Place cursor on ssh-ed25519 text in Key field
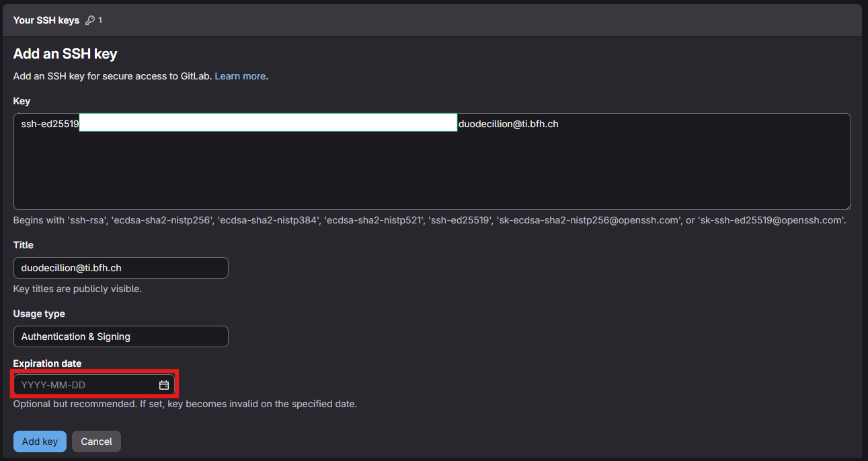The height and width of the screenshot is (461, 868). tap(50, 124)
